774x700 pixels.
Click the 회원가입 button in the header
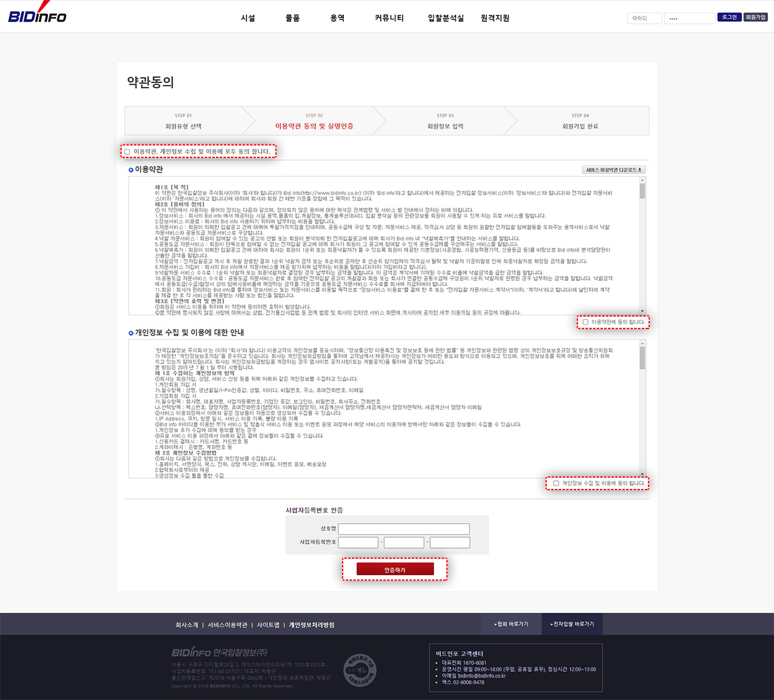(x=755, y=17)
